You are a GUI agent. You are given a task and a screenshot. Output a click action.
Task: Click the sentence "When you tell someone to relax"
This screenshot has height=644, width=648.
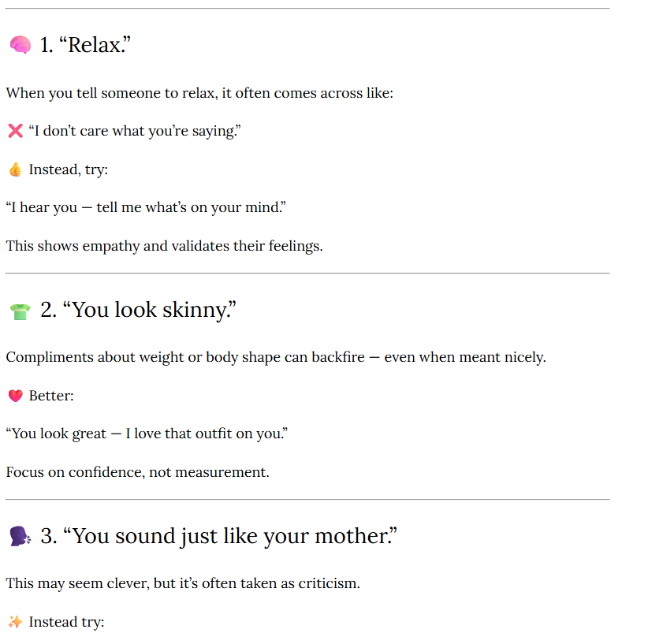tap(199, 93)
